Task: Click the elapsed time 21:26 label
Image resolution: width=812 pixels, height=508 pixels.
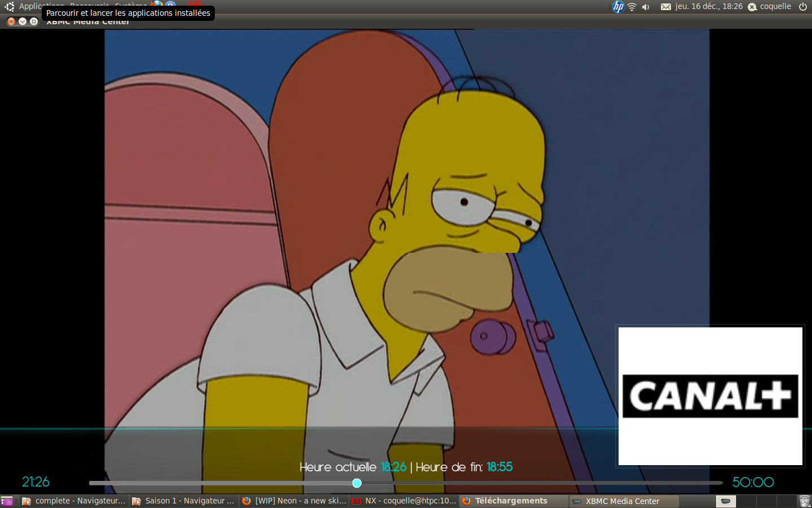Action: point(36,482)
